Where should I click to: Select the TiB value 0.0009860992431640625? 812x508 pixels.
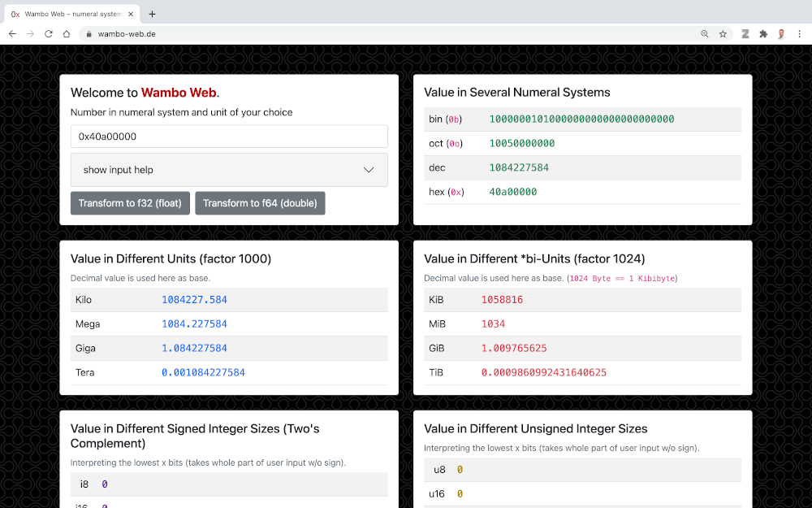click(544, 373)
